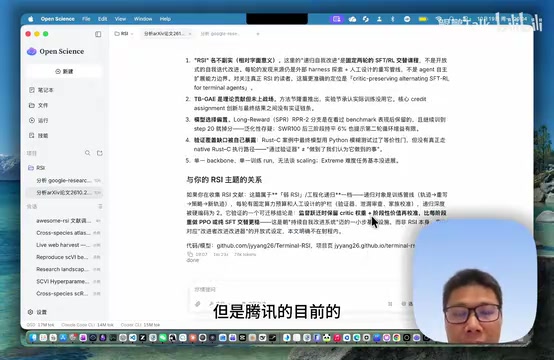Image resolution: width=554 pixels, height=360 pixels.
Task: Click the yellow battery indicator
Action: pyautogui.click(x=423, y=19)
